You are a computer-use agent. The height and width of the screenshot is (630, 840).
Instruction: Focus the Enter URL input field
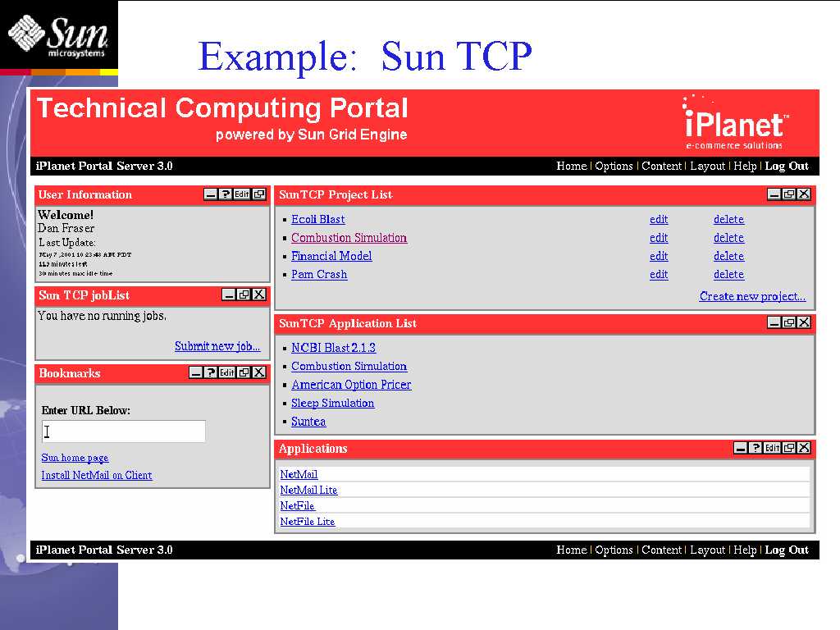pyautogui.click(x=124, y=431)
